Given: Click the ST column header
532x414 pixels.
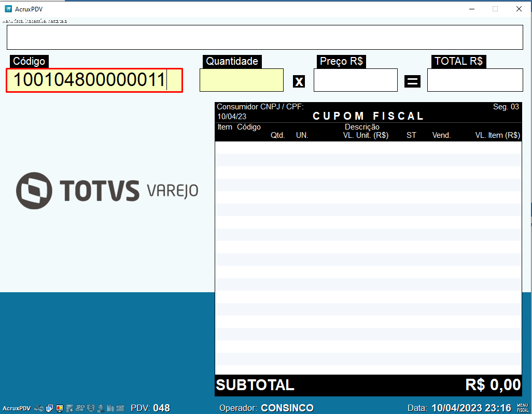Looking at the screenshot, I should (x=411, y=135).
